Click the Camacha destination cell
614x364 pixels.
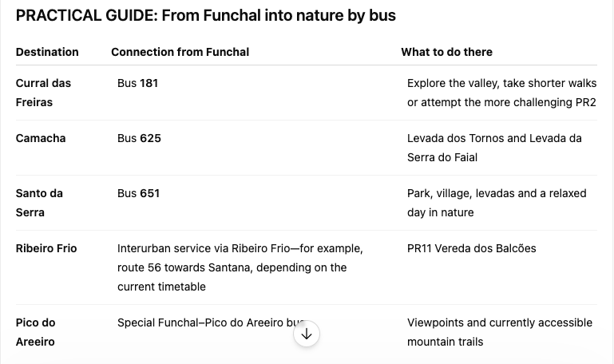(x=41, y=139)
